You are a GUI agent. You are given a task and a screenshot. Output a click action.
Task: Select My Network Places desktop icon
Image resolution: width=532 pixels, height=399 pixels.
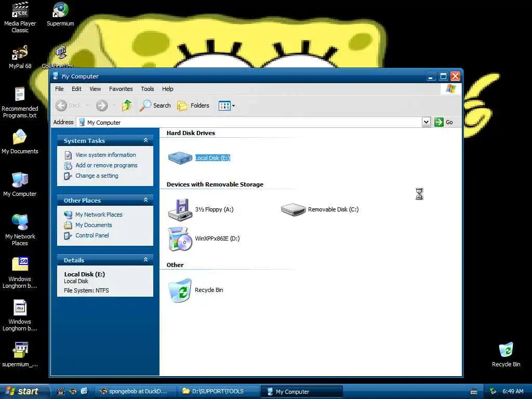[x=20, y=230]
